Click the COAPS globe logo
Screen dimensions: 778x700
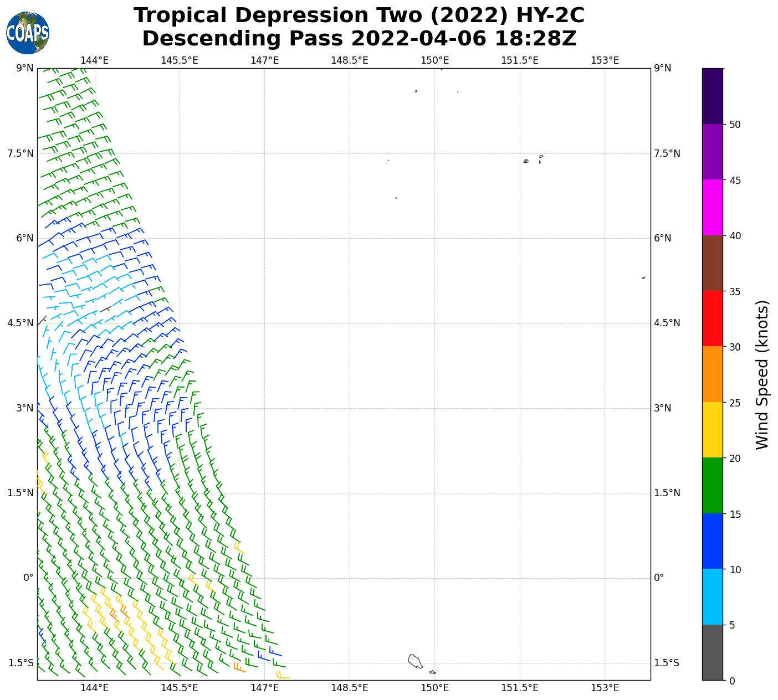tap(28, 33)
